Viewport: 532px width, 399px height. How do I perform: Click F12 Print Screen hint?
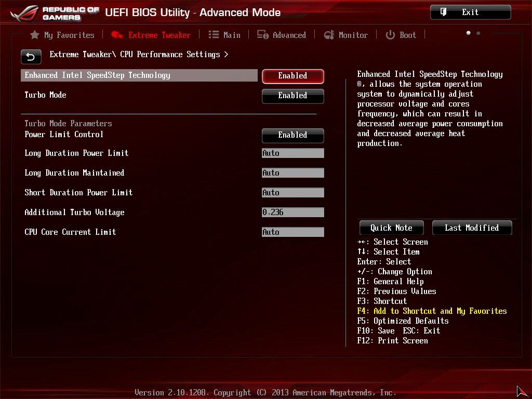393,341
